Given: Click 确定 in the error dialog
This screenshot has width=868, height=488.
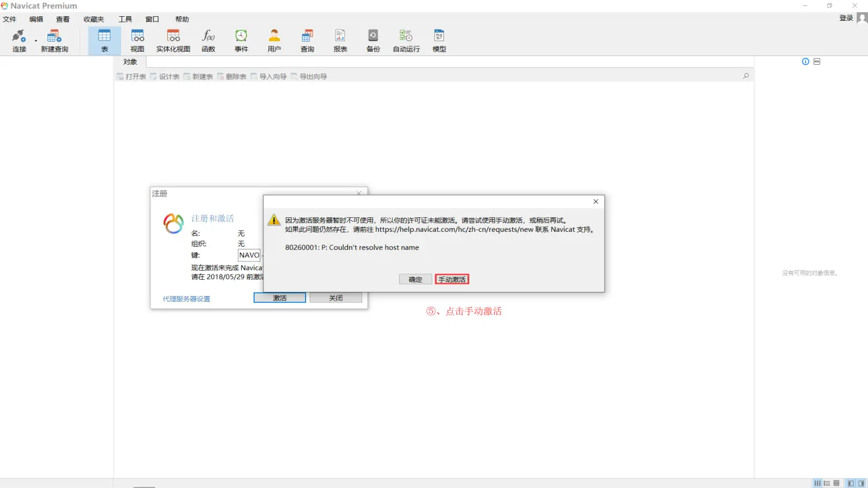Looking at the screenshot, I should (x=415, y=279).
